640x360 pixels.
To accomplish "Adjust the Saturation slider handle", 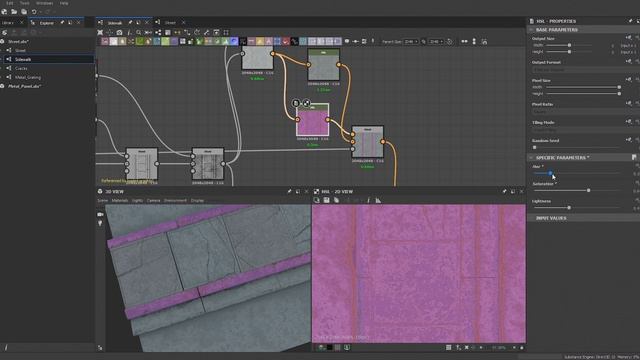I will (588, 190).
